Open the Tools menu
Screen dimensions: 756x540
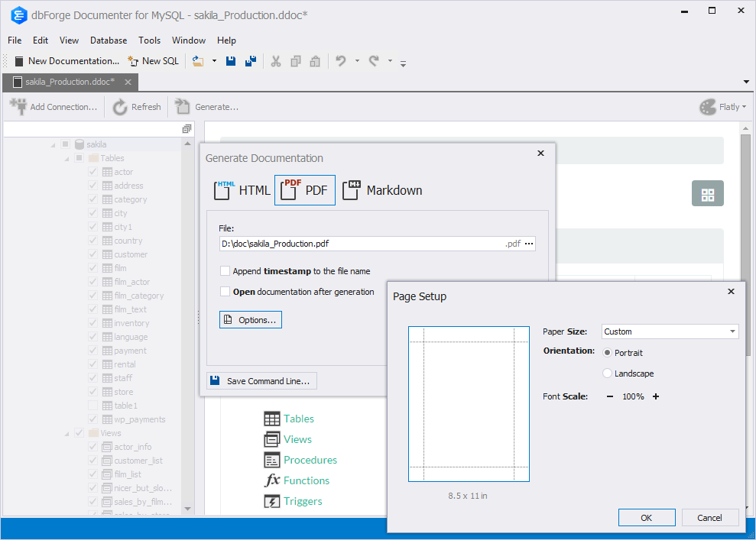coord(150,40)
